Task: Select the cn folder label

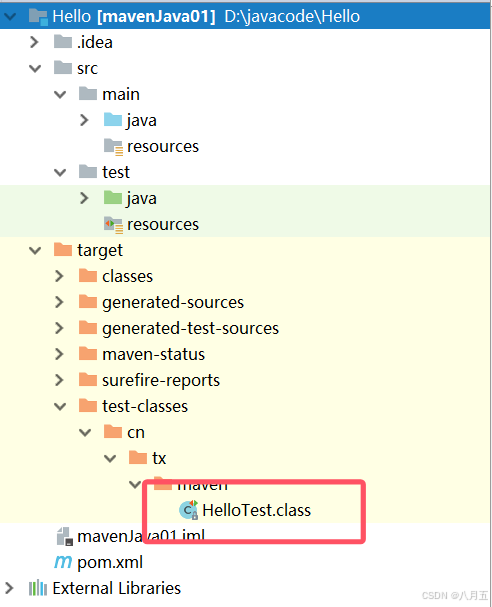Action: click(136, 433)
